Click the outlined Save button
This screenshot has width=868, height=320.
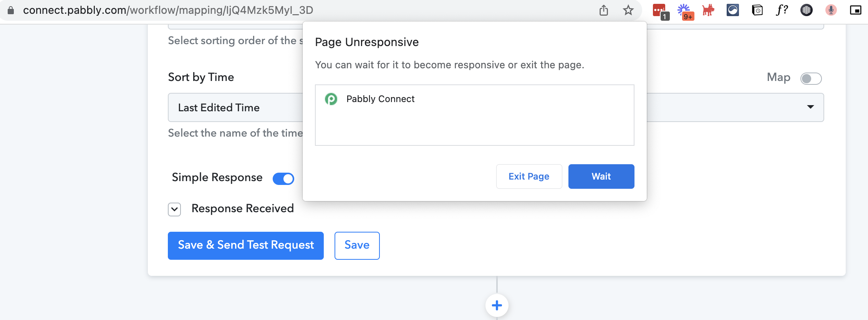[357, 246]
